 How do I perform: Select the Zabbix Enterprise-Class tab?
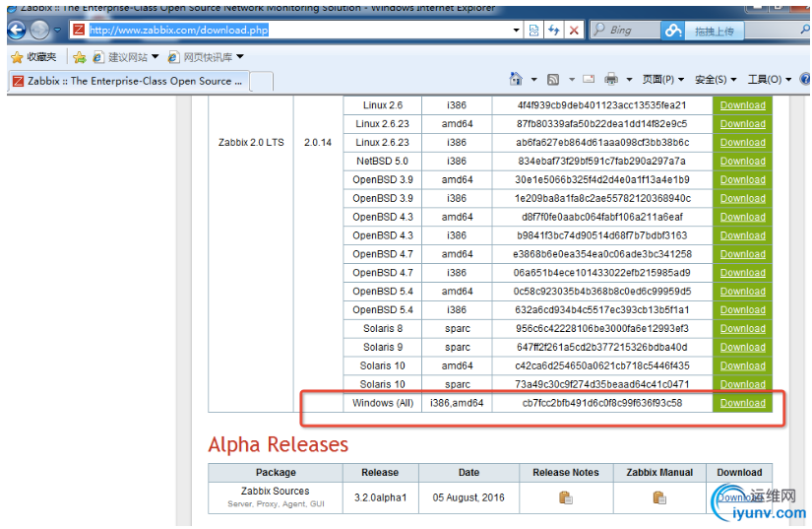pos(128,81)
